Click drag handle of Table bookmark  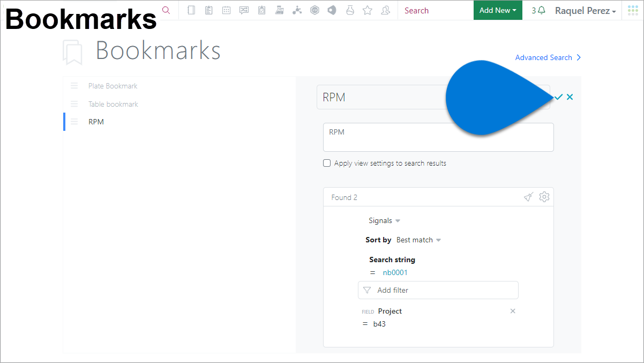tap(74, 104)
